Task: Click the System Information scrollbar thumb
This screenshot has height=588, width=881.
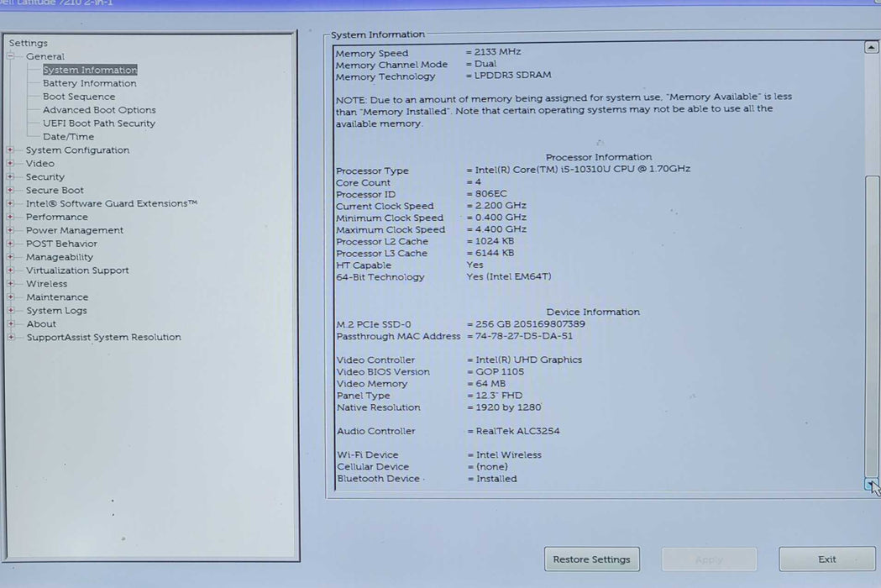Action: pos(872,325)
